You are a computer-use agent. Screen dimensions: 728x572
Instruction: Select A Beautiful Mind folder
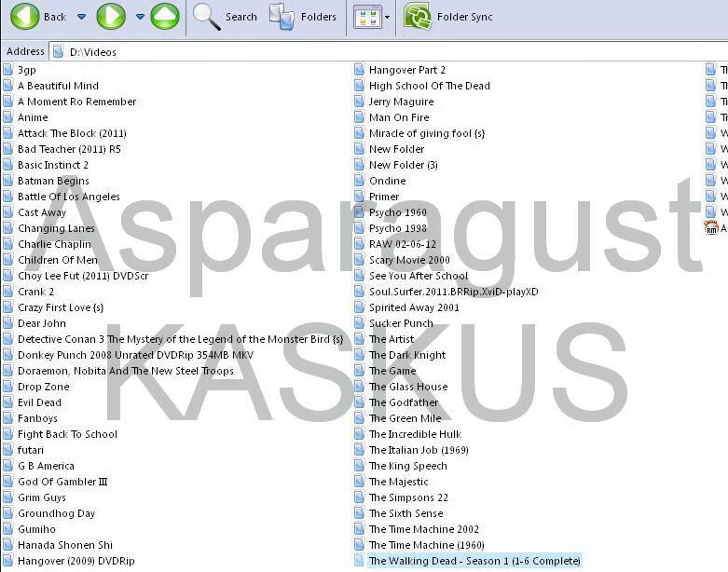[x=58, y=86]
